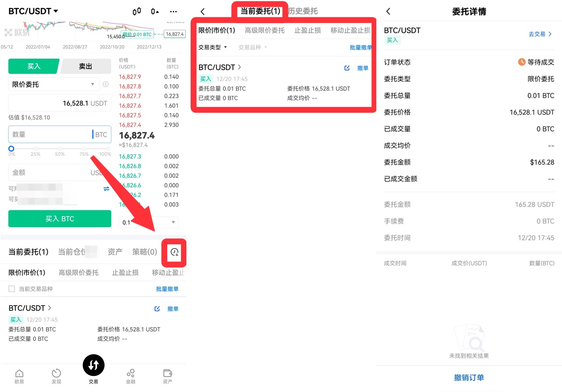Tap 撤销订单 to cancel the order

pyautogui.click(x=468, y=378)
